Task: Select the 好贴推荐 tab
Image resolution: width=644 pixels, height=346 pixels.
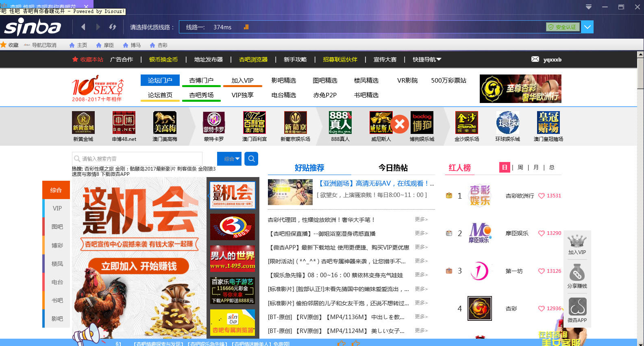Action: click(309, 168)
